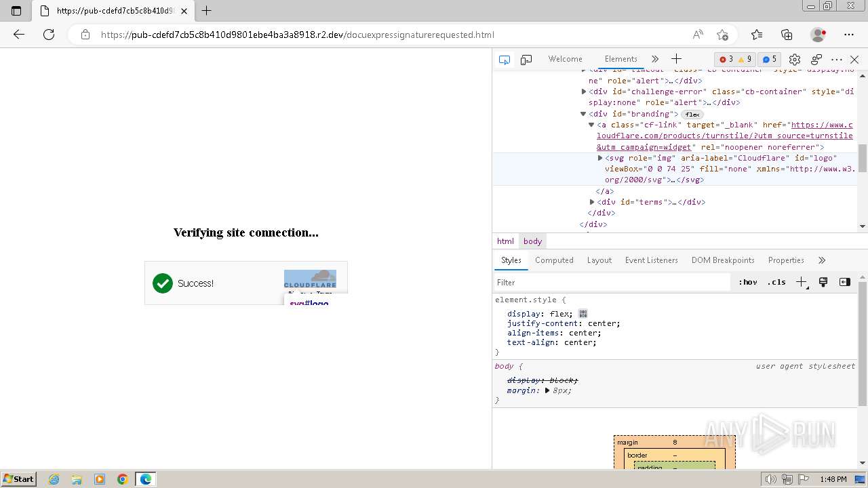The width and height of the screenshot is (868, 488).
Task: Select body in the breadcrumb bar
Action: pos(532,241)
